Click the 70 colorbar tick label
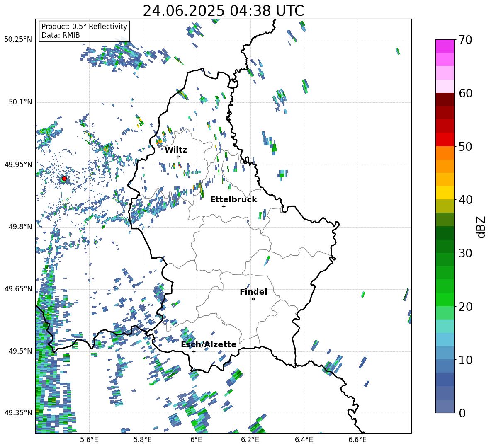This screenshot has width=491, height=448. click(x=465, y=40)
